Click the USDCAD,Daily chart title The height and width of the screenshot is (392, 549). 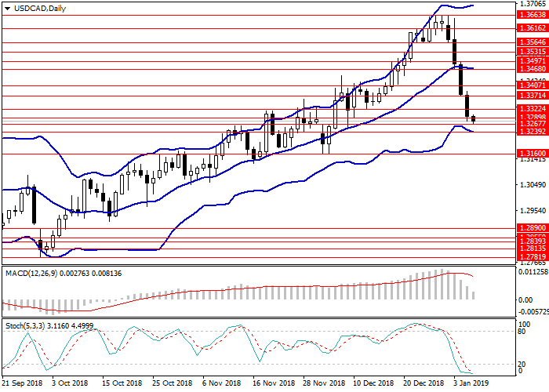pos(39,9)
